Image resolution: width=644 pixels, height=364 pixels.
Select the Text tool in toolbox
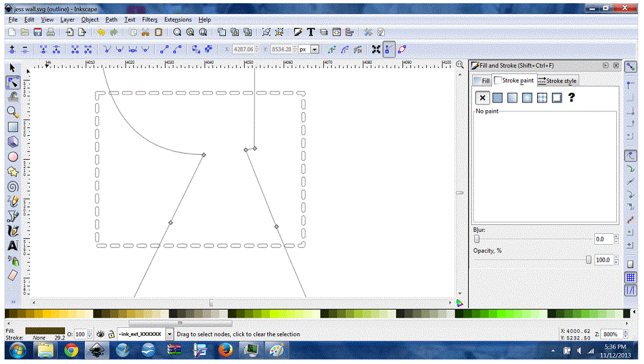[x=12, y=245]
